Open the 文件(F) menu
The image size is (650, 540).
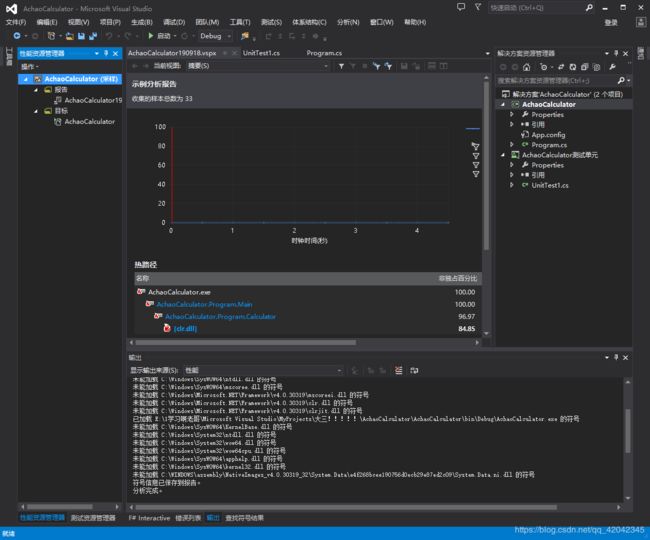[x=16, y=22]
